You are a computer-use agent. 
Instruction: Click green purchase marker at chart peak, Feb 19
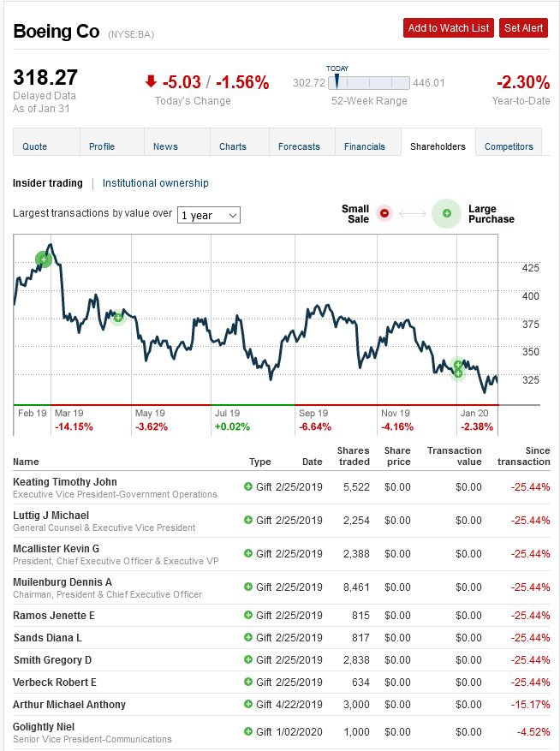43,259
